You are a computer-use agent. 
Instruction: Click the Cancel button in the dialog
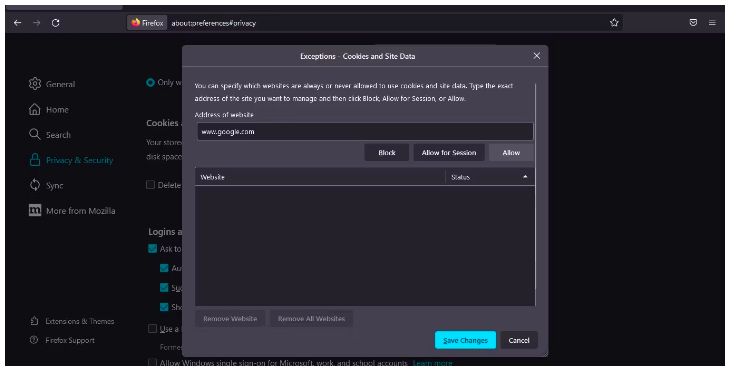519,340
